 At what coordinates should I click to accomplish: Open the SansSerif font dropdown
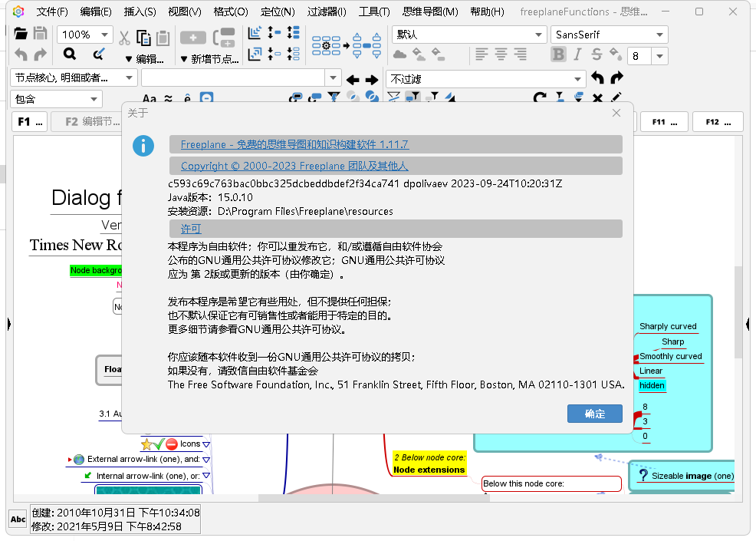(x=609, y=35)
